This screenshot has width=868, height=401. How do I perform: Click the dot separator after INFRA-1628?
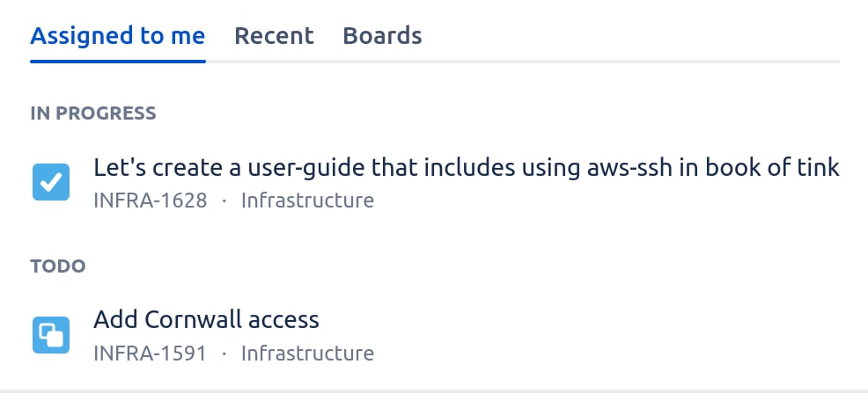click(x=224, y=200)
